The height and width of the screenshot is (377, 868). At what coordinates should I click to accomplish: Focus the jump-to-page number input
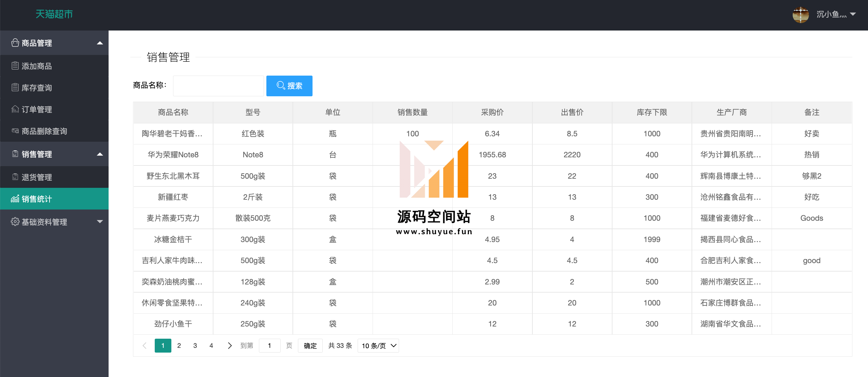(269, 345)
